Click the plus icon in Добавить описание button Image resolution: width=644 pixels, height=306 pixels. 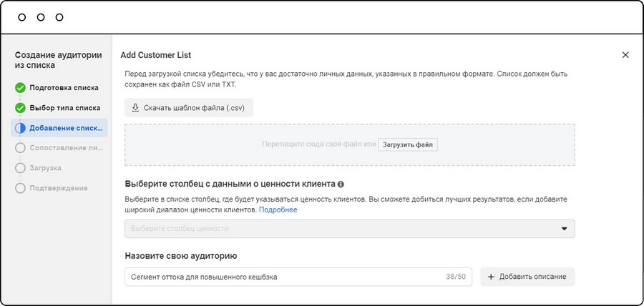[490, 277]
